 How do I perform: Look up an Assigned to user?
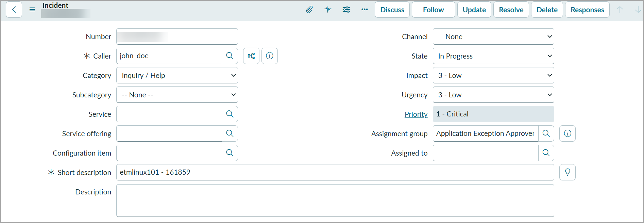(x=546, y=153)
